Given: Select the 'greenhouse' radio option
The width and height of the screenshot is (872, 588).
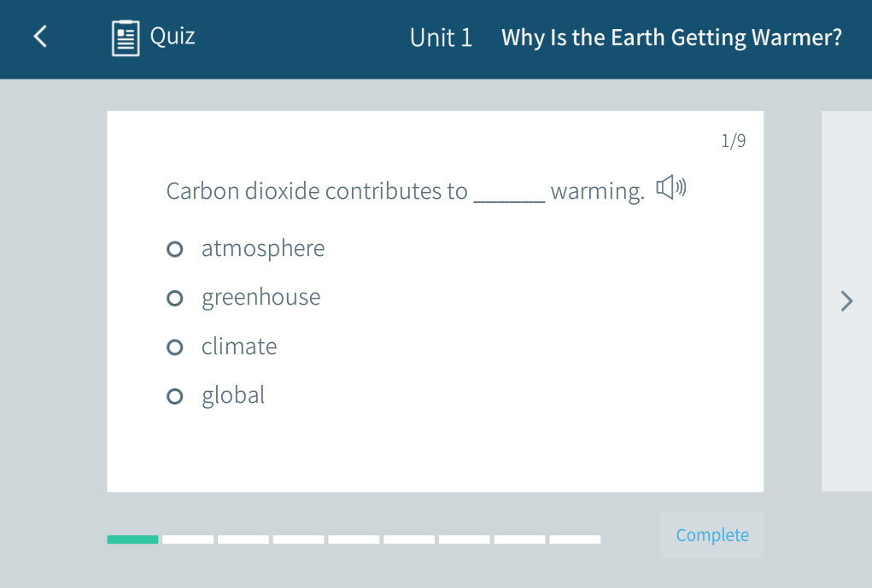Looking at the screenshot, I should click(175, 298).
